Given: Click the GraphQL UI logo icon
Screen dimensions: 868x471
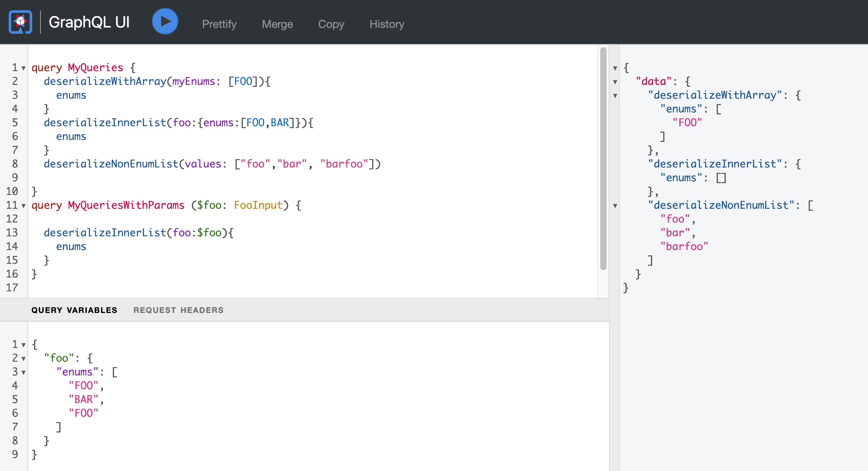Looking at the screenshot, I should 20,22.
